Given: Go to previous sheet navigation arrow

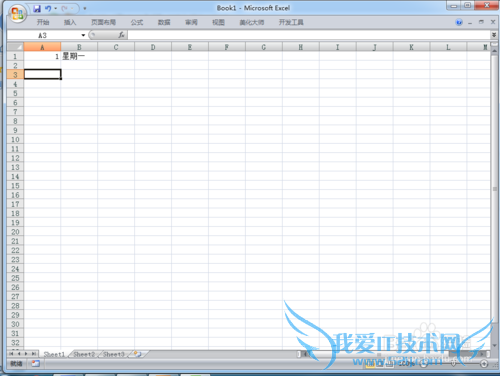Looking at the screenshot, I should pyautogui.click(x=19, y=354).
